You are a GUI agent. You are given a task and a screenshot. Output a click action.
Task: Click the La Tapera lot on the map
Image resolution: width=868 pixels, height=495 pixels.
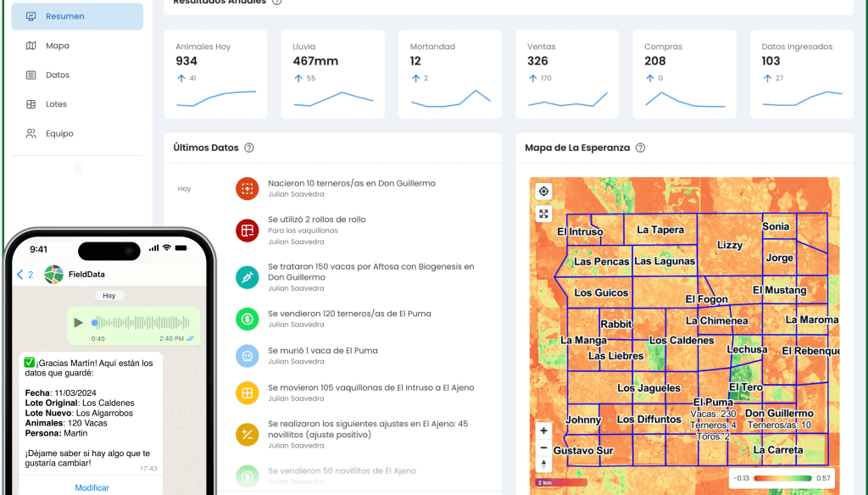click(659, 230)
